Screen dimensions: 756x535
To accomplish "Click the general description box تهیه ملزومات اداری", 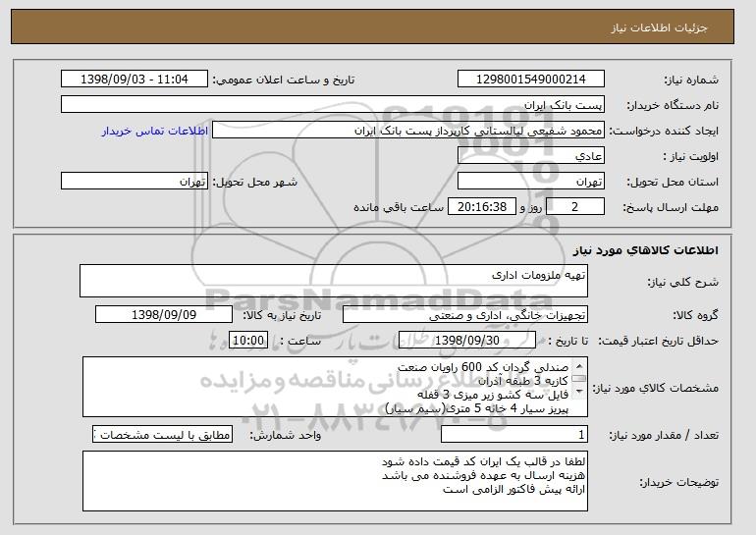I will pyautogui.click(x=334, y=281).
